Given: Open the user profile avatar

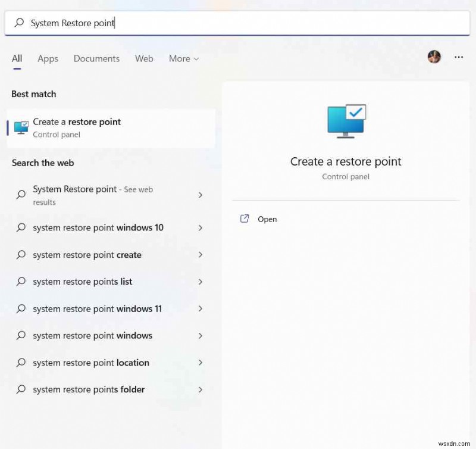Looking at the screenshot, I should pos(434,57).
